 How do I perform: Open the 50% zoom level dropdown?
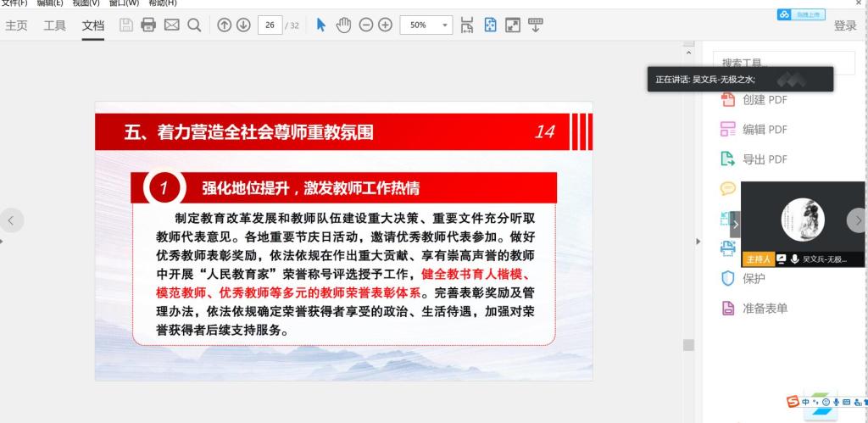[446, 25]
